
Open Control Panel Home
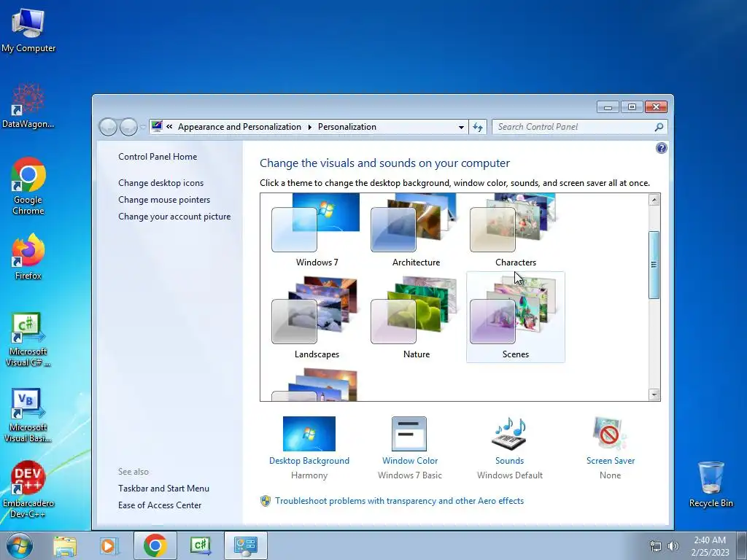click(158, 157)
